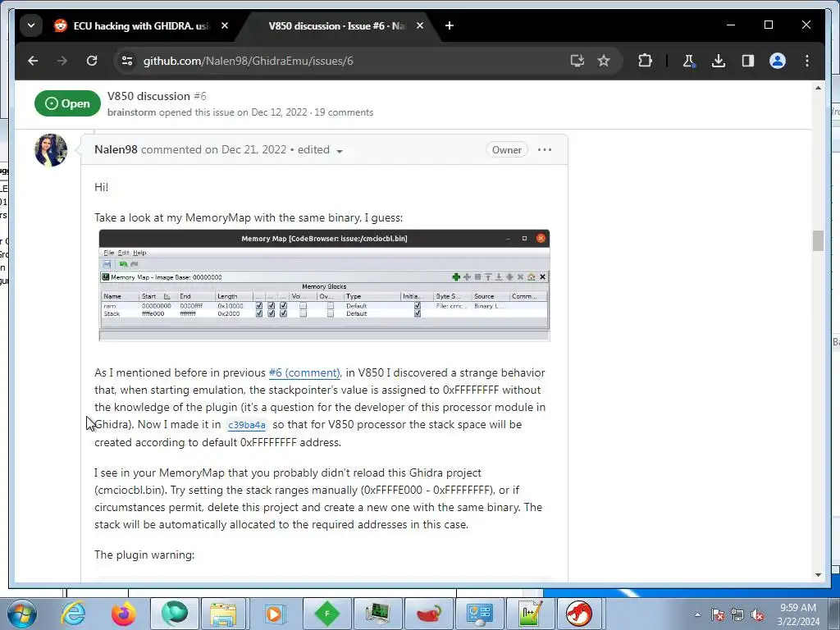The height and width of the screenshot is (630, 840).
Task: Show hidden system tray icons
Action: tap(697, 615)
